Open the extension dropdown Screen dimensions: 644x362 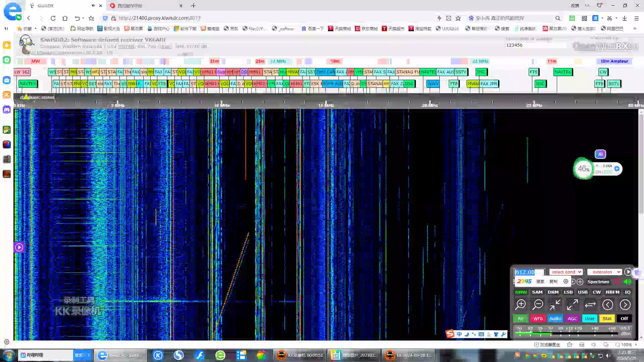[605, 272]
